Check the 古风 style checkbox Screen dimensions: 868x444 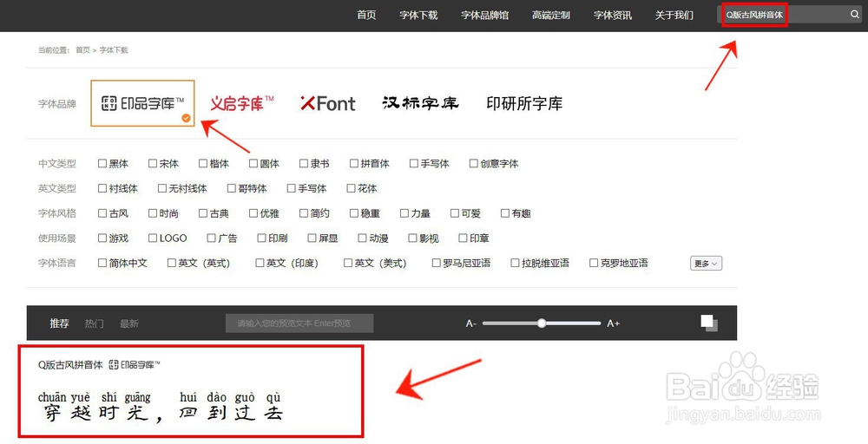click(102, 212)
